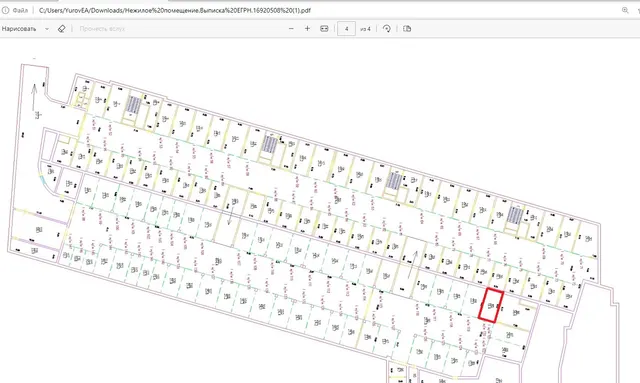Image resolution: width=640 pixels, height=383 pixels.
Task: Click the downward arrow in the plan's center
Action: (x=231, y=215)
